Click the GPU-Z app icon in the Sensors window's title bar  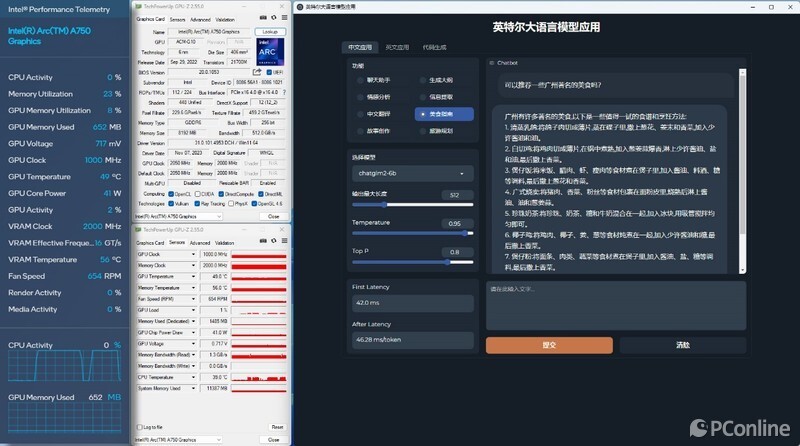tap(138, 230)
